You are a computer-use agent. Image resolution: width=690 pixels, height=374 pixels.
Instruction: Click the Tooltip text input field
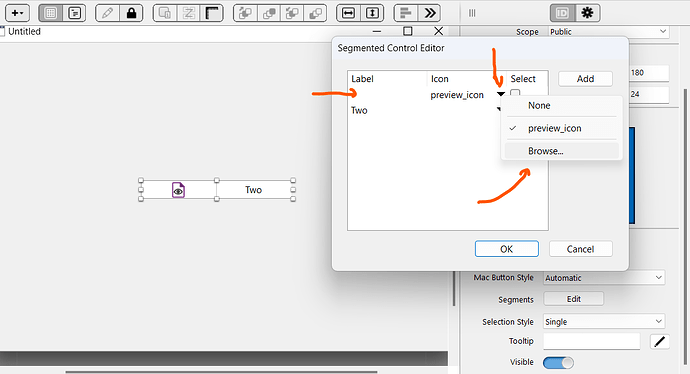[591, 341]
